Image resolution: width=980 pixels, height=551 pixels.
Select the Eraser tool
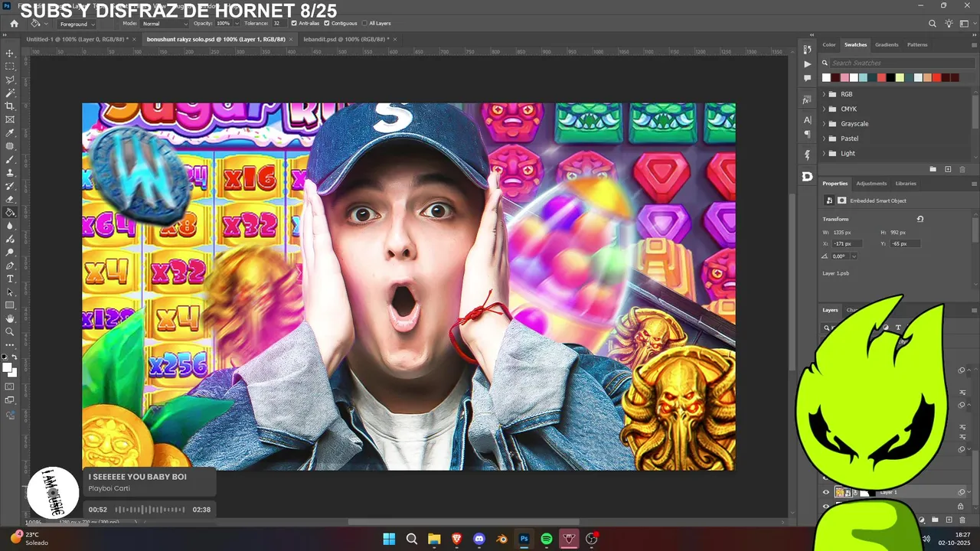tap(10, 199)
